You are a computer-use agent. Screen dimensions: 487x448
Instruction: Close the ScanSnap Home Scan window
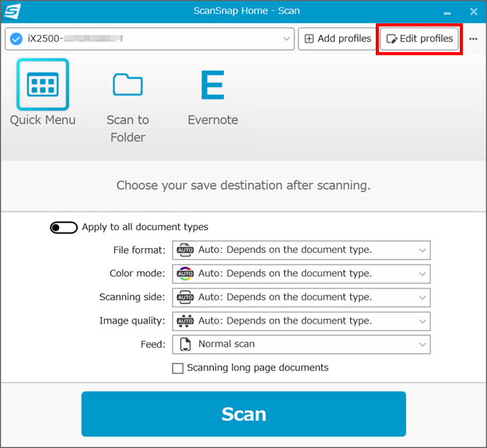(x=474, y=12)
